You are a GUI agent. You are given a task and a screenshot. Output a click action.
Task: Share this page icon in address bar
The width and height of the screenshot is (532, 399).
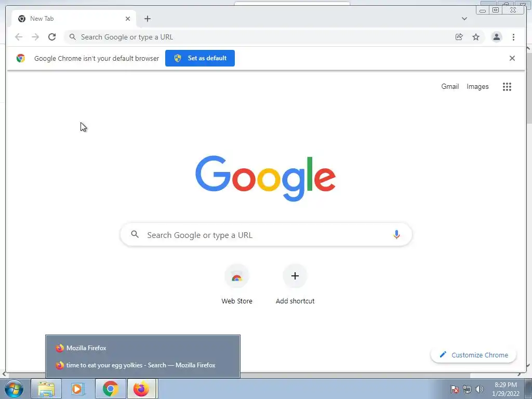pos(459,37)
